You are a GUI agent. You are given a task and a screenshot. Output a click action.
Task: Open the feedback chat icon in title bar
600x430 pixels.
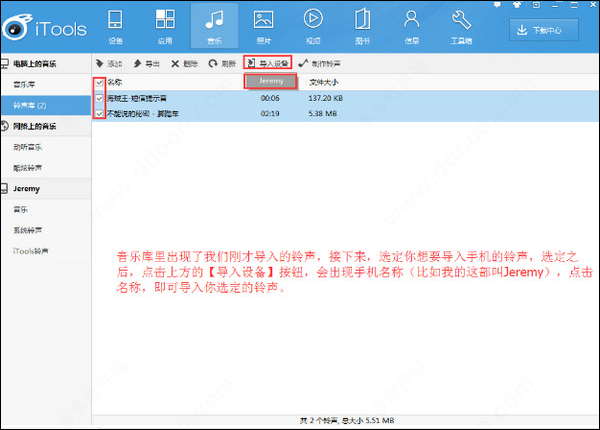[497, 5]
